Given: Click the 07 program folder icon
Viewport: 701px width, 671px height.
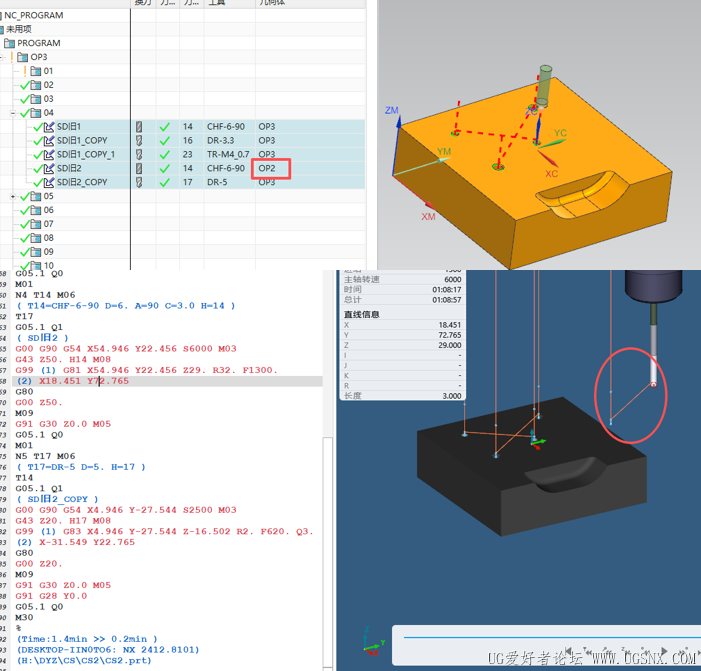Looking at the screenshot, I should (x=36, y=224).
